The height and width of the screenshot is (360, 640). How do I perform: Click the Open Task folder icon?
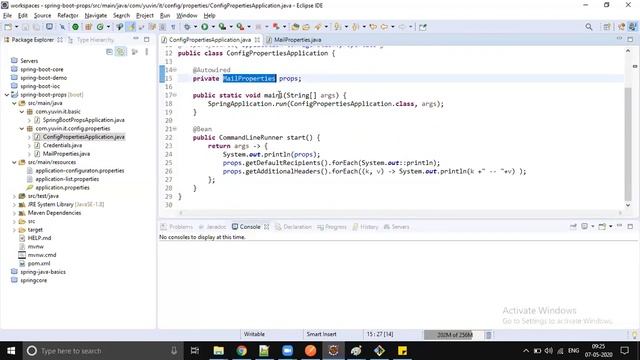tap(306, 27)
